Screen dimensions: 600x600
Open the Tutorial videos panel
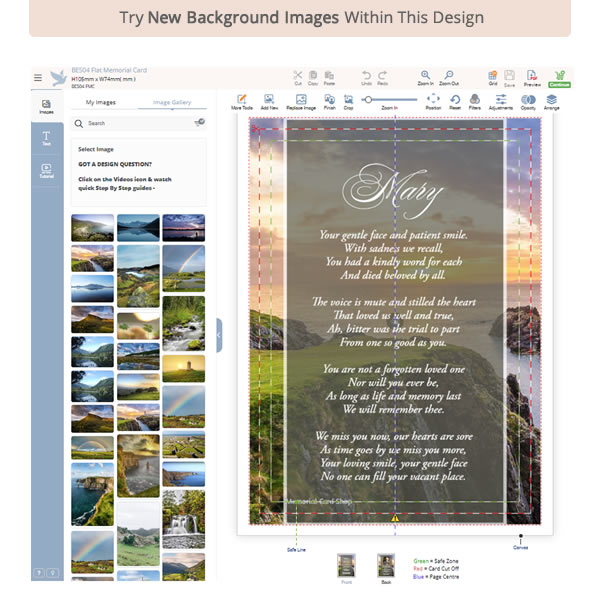pyautogui.click(x=46, y=170)
